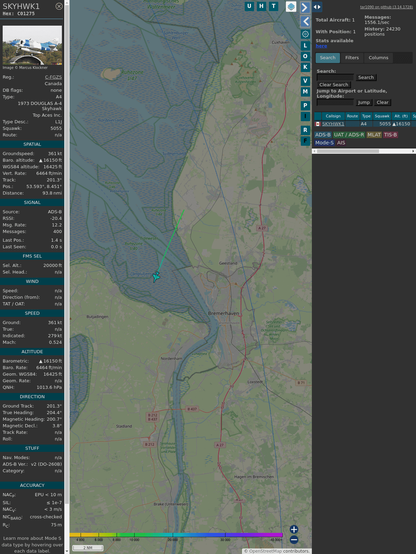Close the SKYHWK1 info panel
The height and width of the screenshot is (554, 416).
[x=59, y=6]
